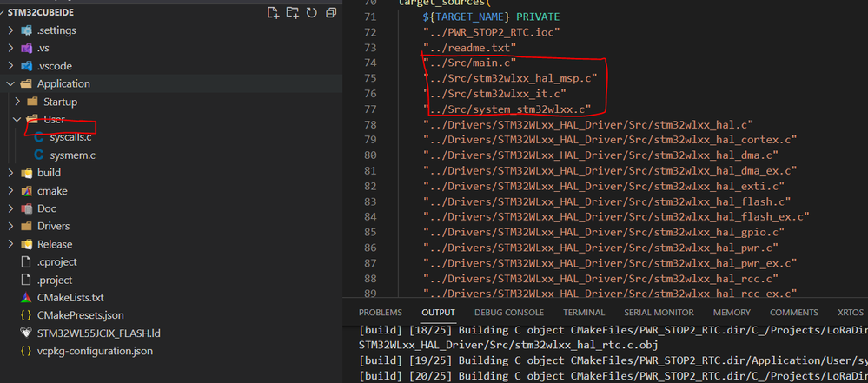This screenshot has height=383, width=868.
Task: Click the CMake icon beside CMakeLists.txt
Action: coord(26,298)
